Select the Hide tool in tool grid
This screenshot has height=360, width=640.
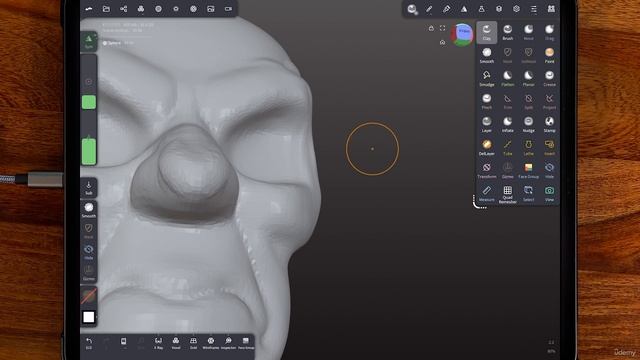click(x=549, y=171)
